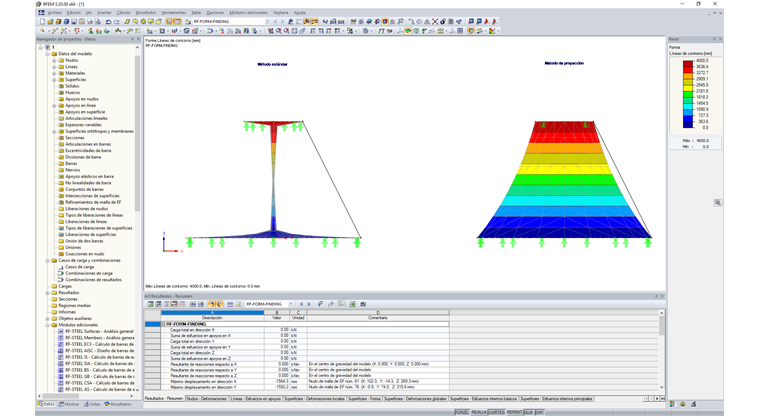Collapse Casos de carga y combinaciones node

pyautogui.click(x=48, y=260)
